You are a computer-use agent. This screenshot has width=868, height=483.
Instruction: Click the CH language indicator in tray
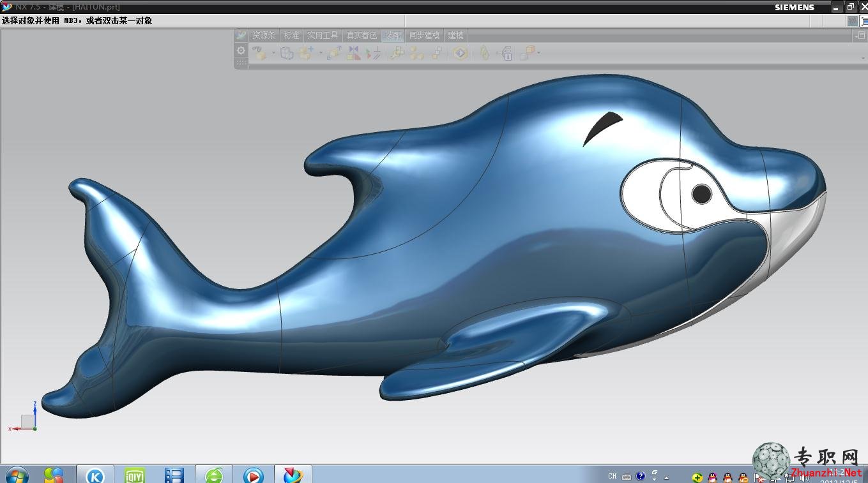click(613, 476)
